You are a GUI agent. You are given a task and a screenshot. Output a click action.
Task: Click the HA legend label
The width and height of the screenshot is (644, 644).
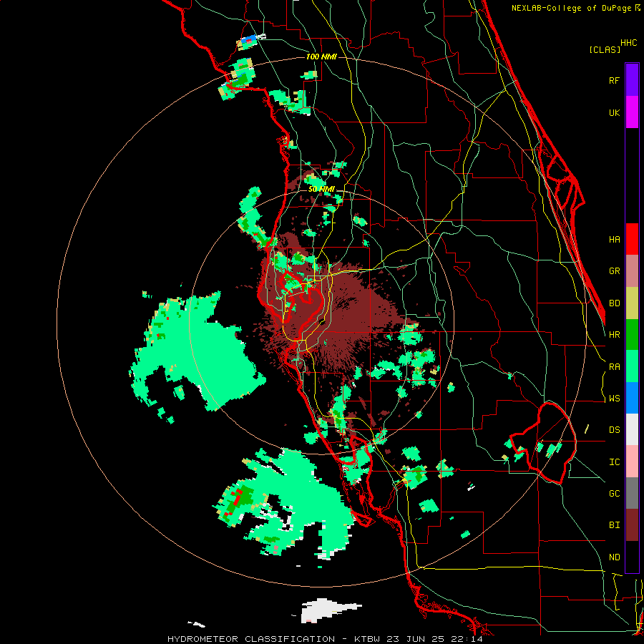point(614,239)
